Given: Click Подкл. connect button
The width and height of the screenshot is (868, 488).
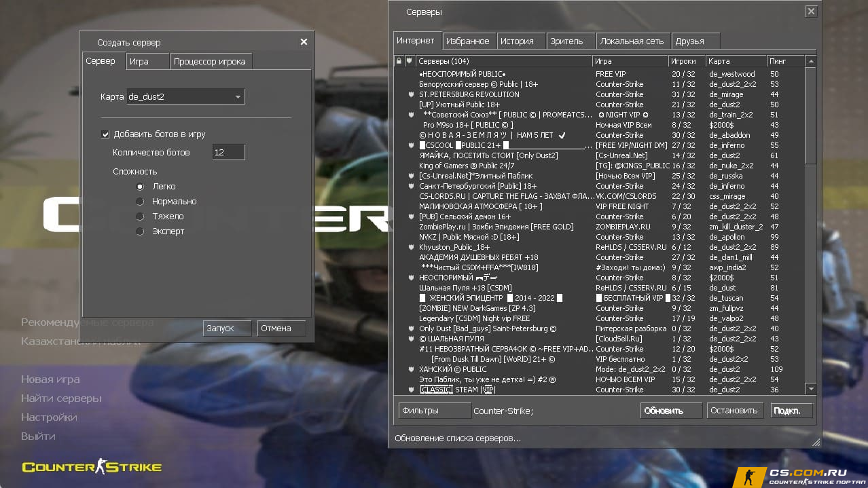Looking at the screenshot, I should pos(791,411).
